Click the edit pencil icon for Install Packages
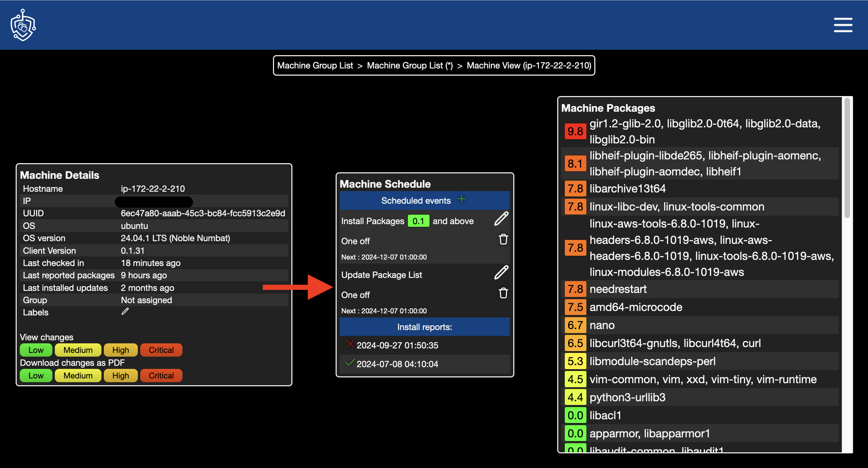 pos(501,221)
